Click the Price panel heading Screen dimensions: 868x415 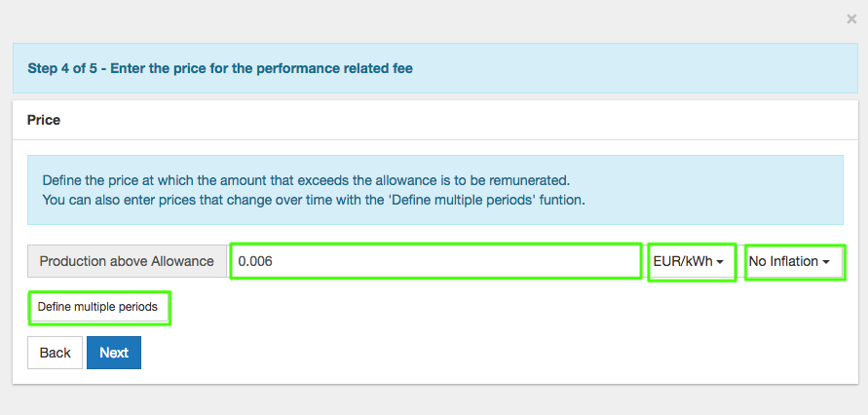pyautogui.click(x=44, y=120)
